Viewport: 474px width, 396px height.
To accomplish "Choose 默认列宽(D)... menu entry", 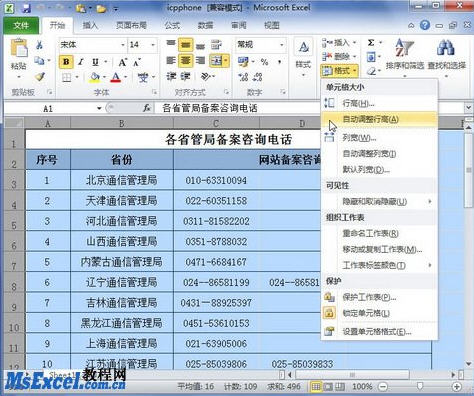I will pos(379,170).
